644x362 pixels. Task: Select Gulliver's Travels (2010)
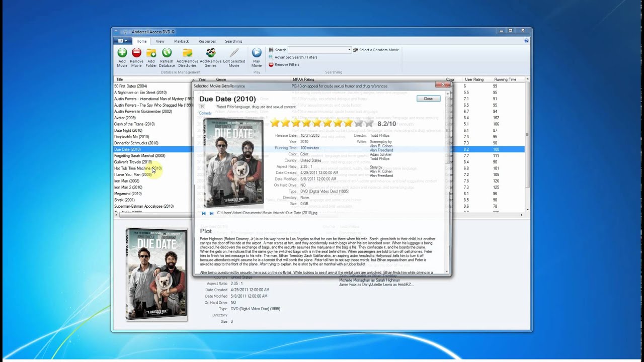pyautogui.click(x=133, y=162)
